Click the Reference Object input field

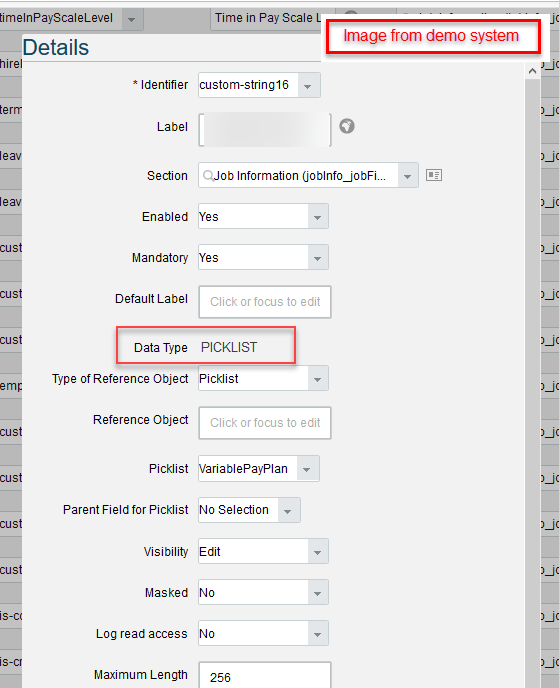265,423
